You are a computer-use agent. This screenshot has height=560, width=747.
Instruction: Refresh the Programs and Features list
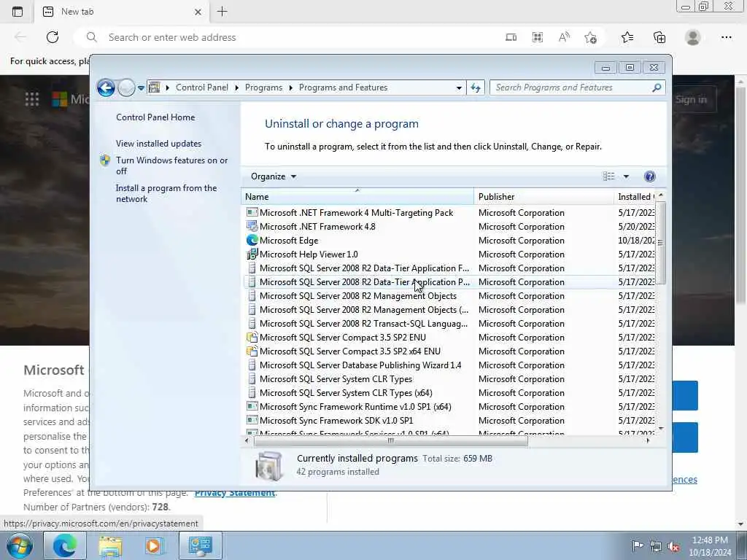click(476, 87)
